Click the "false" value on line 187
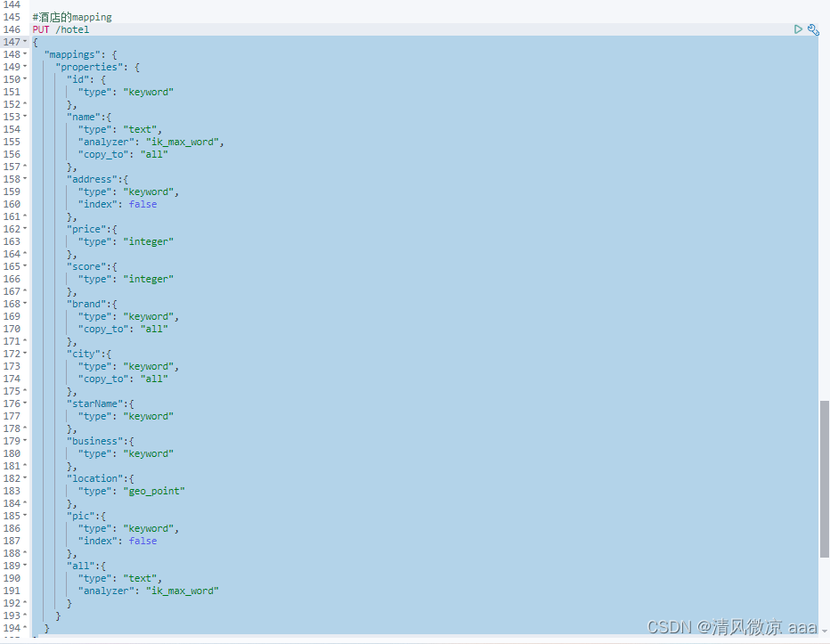 coord(142,541)
